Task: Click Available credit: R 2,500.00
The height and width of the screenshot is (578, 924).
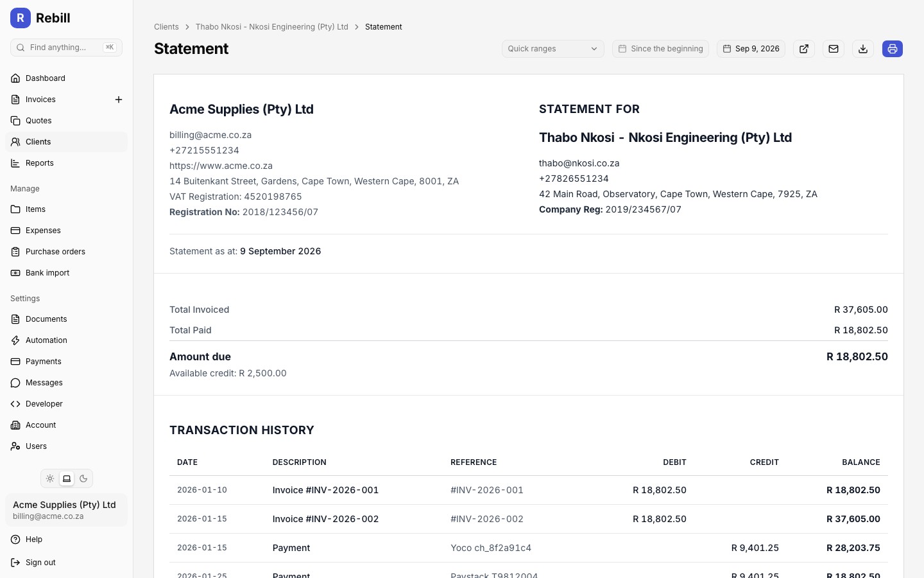Action: click(228, 373)
